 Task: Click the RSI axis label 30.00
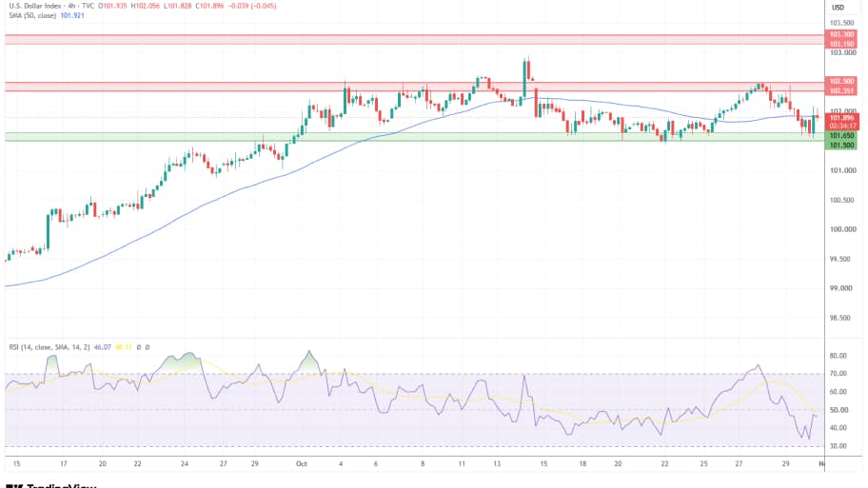[x=838, y=446]
